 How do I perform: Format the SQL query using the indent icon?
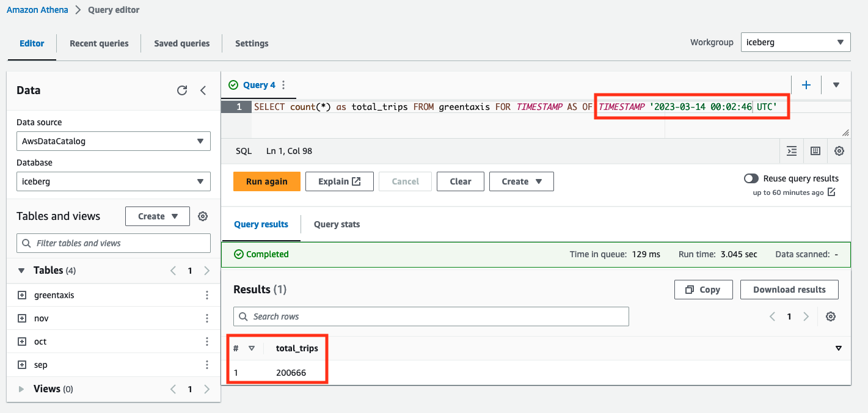click(792, 151)
